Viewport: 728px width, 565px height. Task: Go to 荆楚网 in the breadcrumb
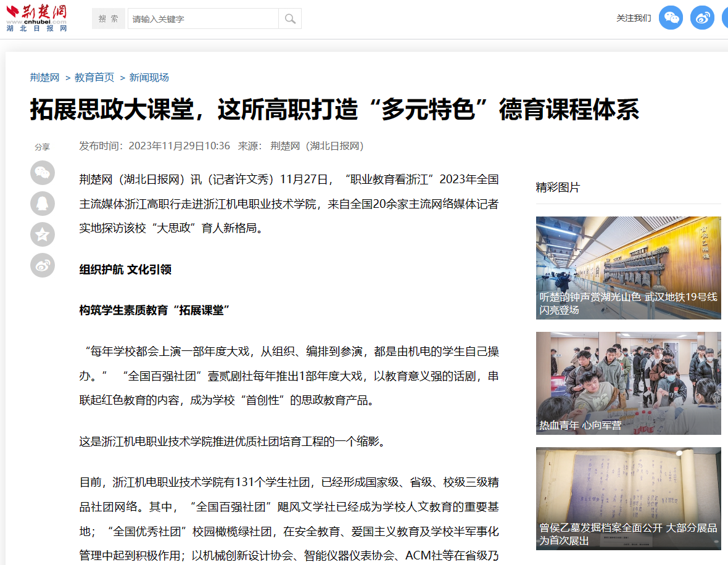pos(44,78)
